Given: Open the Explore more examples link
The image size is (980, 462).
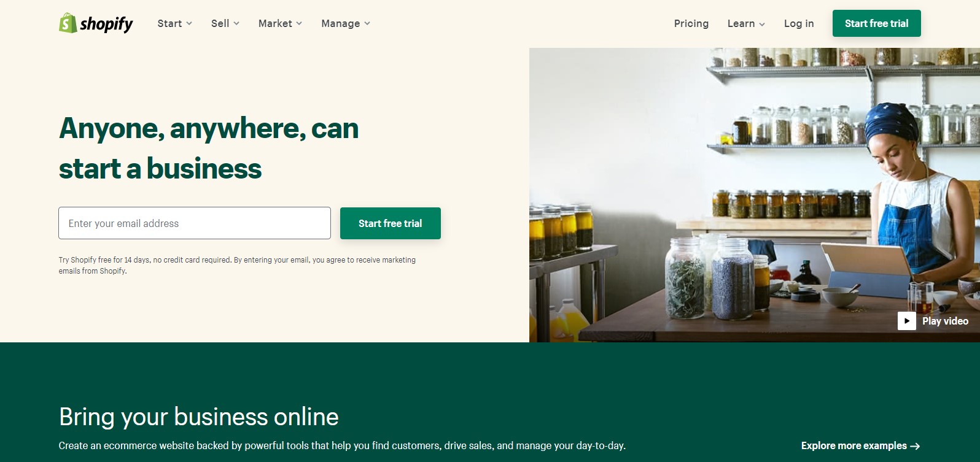Looking at the screenshot, I should tap(860, 446).
